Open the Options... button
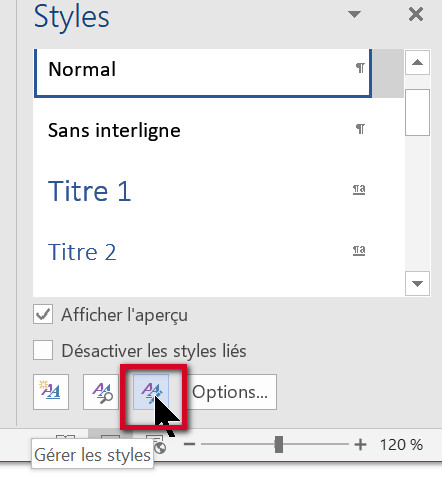 click(x=230, y=392)
